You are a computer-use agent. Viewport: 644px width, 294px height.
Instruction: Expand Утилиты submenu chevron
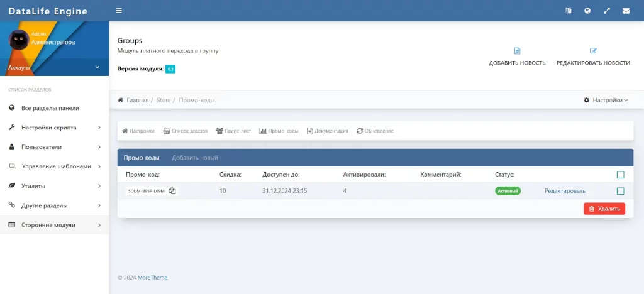coord(99,186)
